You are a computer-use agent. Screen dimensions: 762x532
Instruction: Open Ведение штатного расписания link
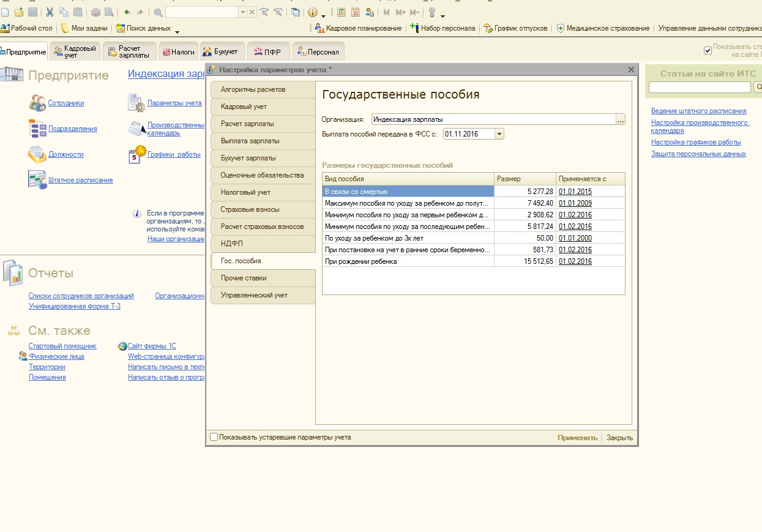[698, 111]
